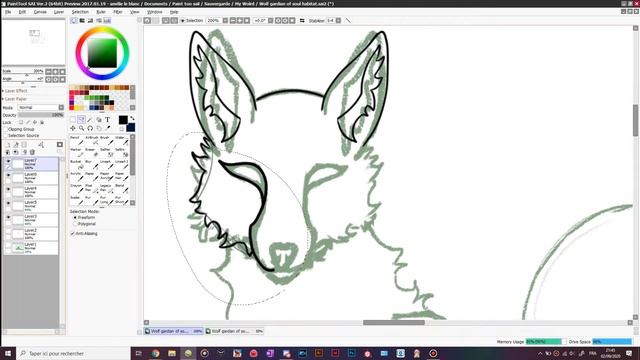Screen dimensions: 640x360
Task: Choose the AirBrush tool
Action: (x=91, y=140)
